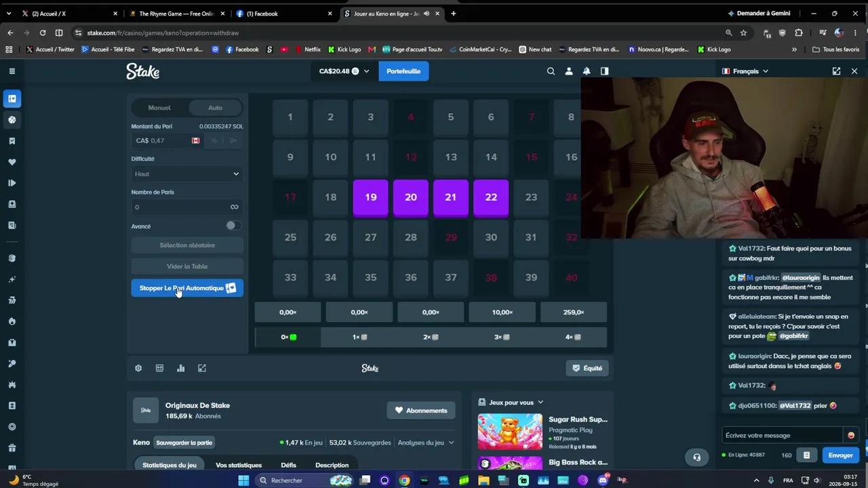Switch to Auto betting mode
This screenshot has height=488, width=868.
[215, 108]
